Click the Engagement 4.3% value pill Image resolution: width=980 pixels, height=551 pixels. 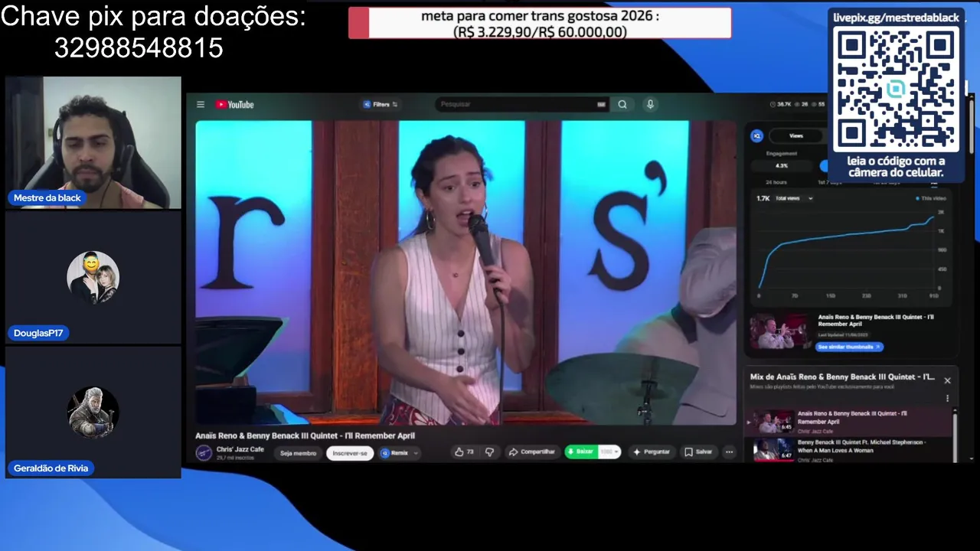tap(781, 165)
